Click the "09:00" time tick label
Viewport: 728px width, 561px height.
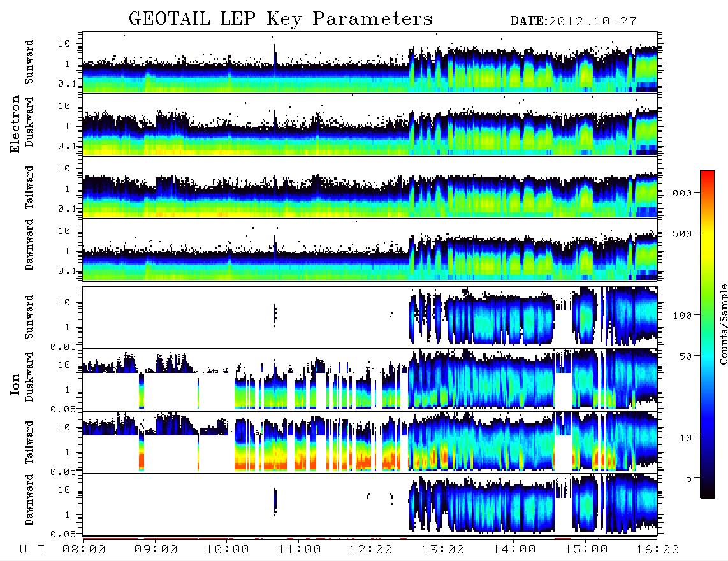click(x=156, y=550)
